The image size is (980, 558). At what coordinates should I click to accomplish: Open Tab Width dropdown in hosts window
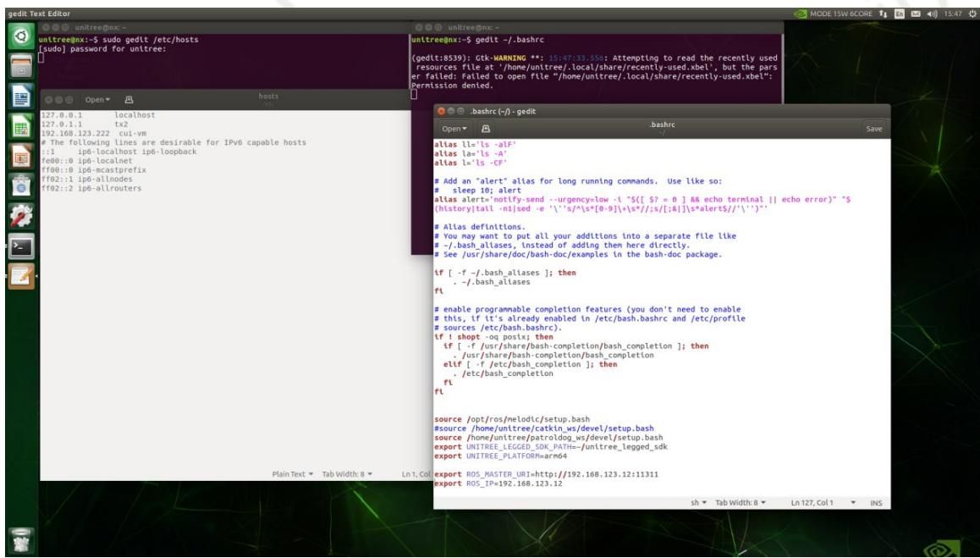pos(347,474)
